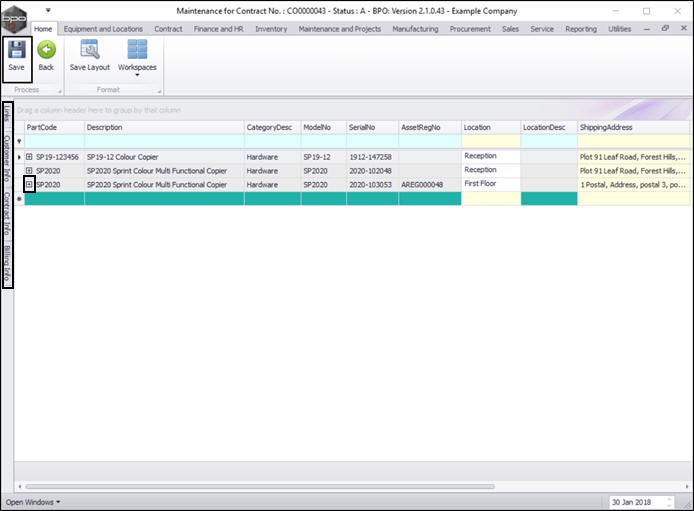This screenshot has width=694, height=511.
Task: Click the PartCode filter row cell
Action: pyautogui.click(x=54, y=142)
